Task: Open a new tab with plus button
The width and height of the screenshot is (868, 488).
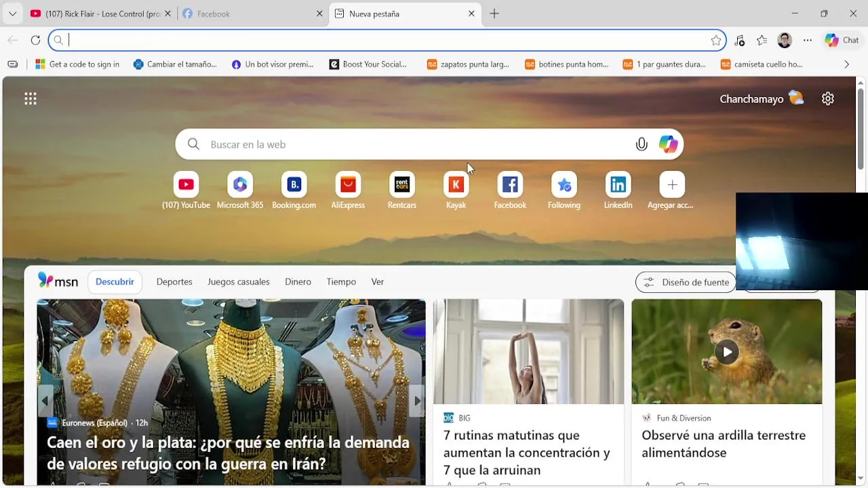Action: pos(494,14)
